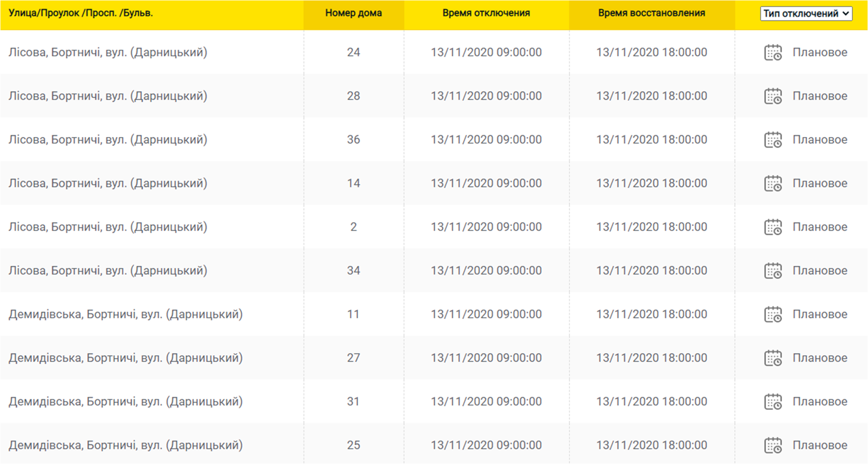The image size is (868, 464).
Task: Click calendar icon in Демидівська house 31 row
Action: click(773, 402)
